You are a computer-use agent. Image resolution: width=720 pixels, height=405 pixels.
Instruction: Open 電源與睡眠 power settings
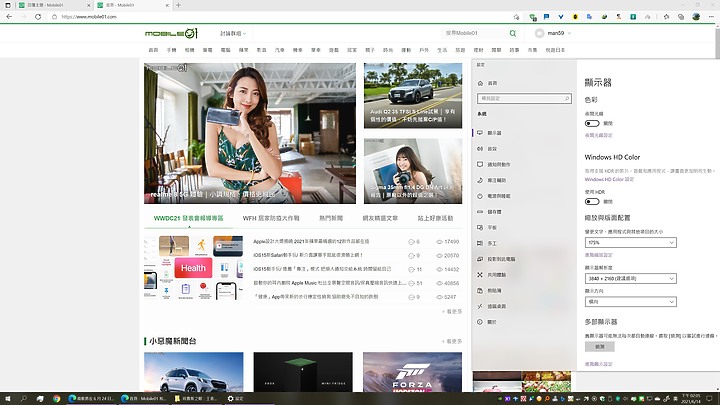498,195
